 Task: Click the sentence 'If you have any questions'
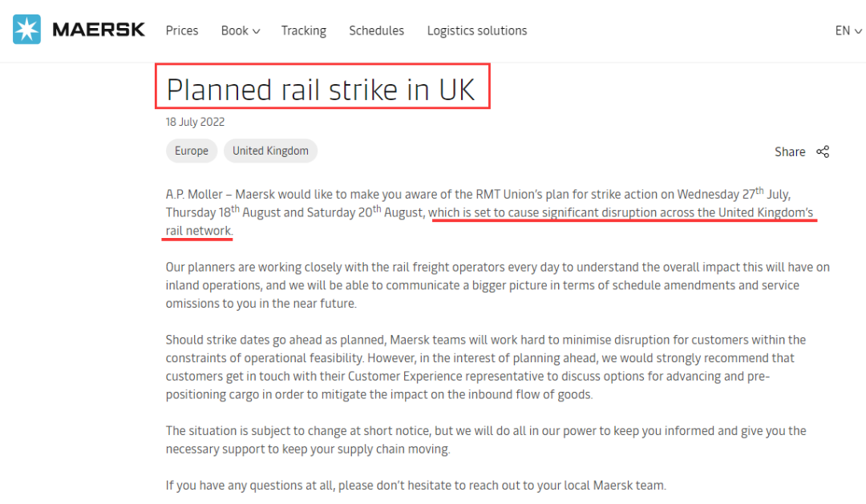click(415, 485)
